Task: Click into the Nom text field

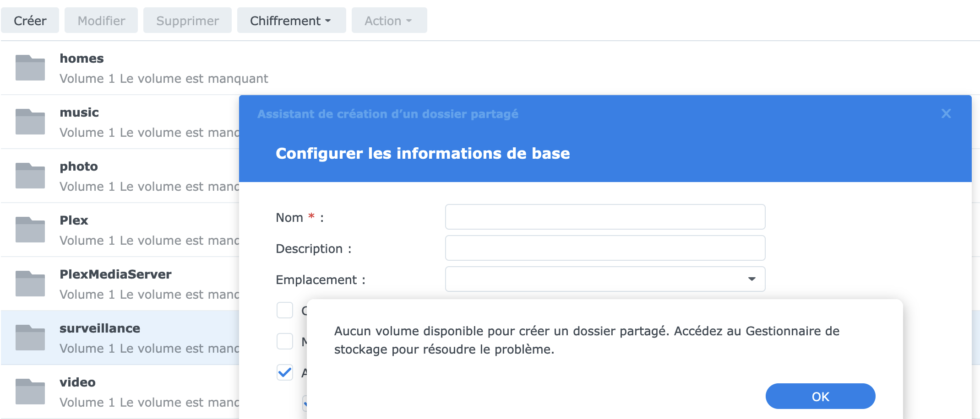Action: [x=605, y=217]
